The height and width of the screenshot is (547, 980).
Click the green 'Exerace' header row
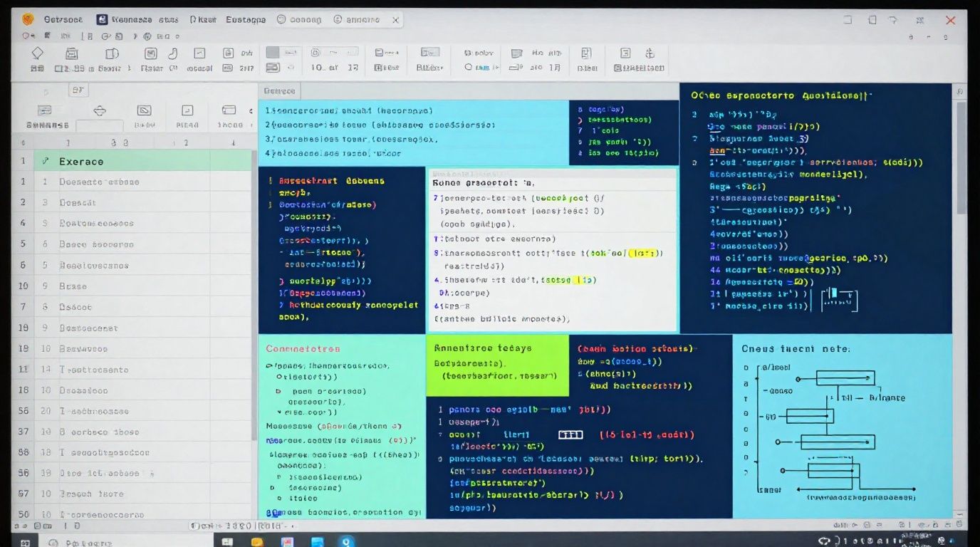pyautogui.click(x=142, y=161)
